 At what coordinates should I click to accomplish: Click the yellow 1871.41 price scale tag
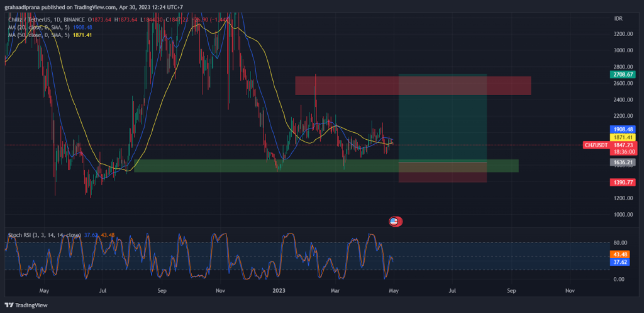tap(623, 137)
